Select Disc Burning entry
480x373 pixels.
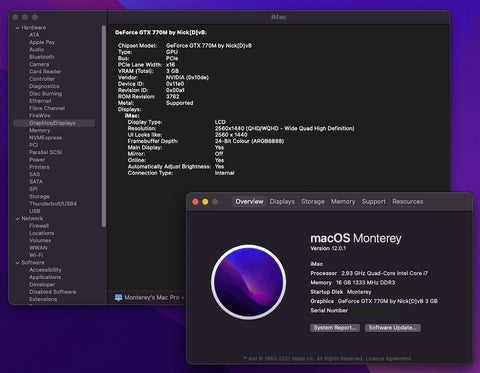click(x=45, y=94)
